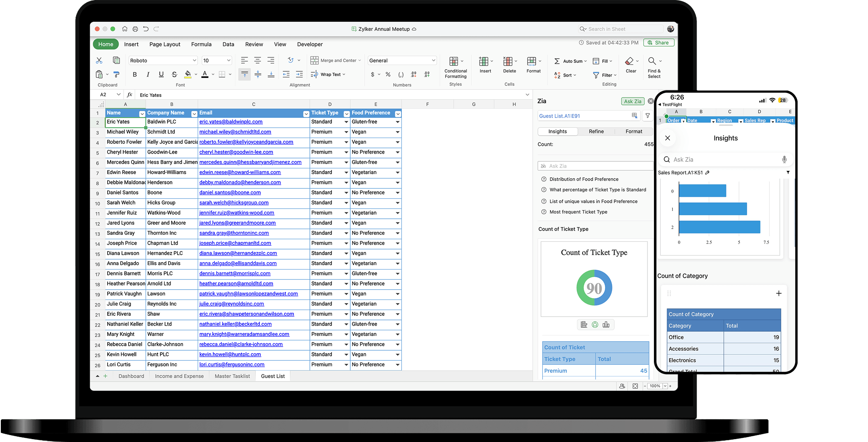
Task: Toggle Strikethrough formatting
Action: point(174,75)
